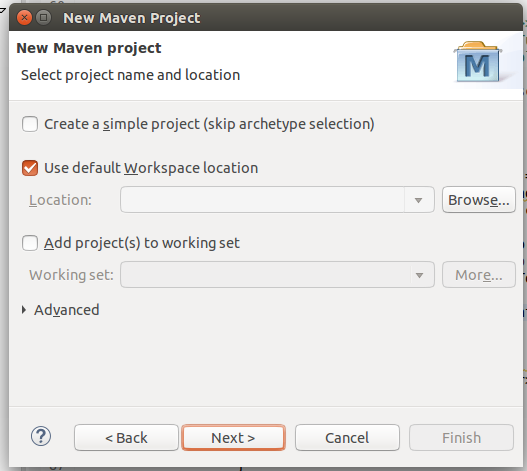Enable Add project(s) to working set

[30, 243]
